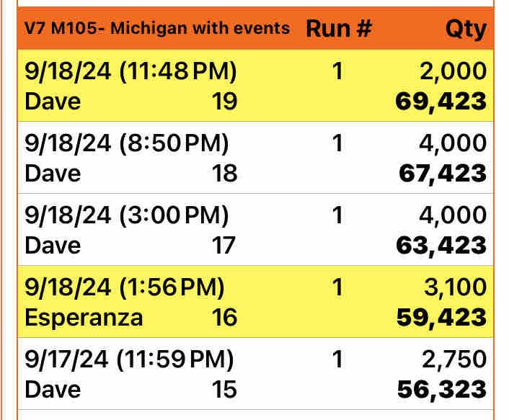This screenshot has height=420, width=509.
Task: Click the name Esperanza in row 16
Action: coord(84,318)
